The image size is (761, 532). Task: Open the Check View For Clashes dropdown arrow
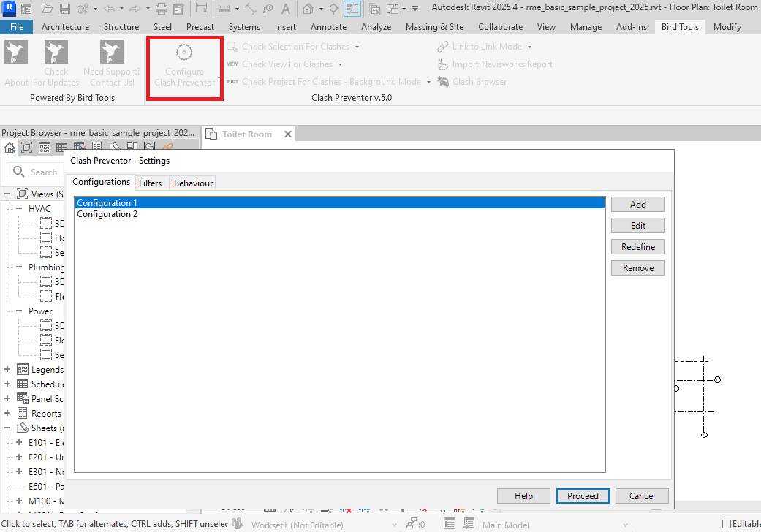[x=340, y=64]
